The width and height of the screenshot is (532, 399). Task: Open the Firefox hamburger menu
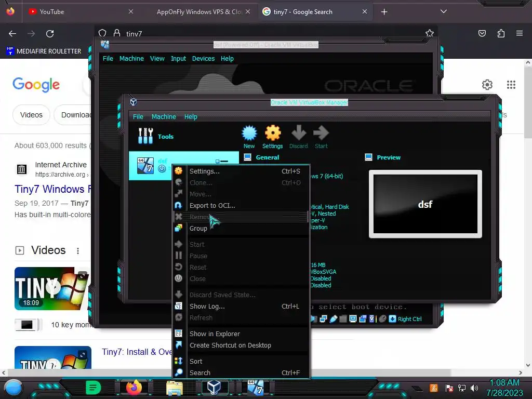520,33
